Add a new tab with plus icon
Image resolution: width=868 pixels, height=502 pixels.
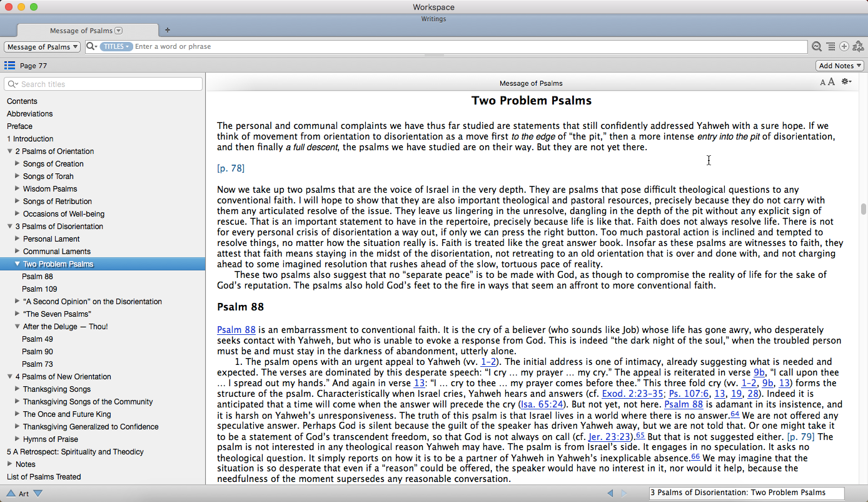(x=167, y=30)
